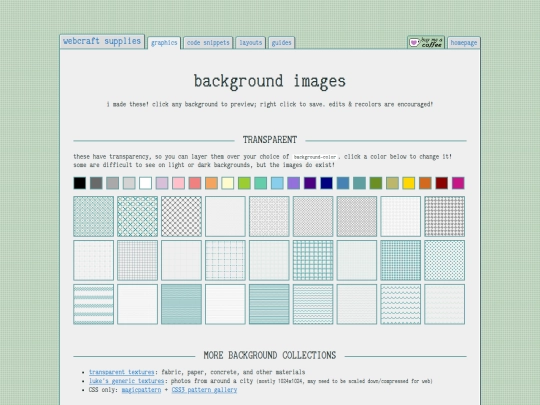Preview the teal horizontal banded stripes pattern

269,304
